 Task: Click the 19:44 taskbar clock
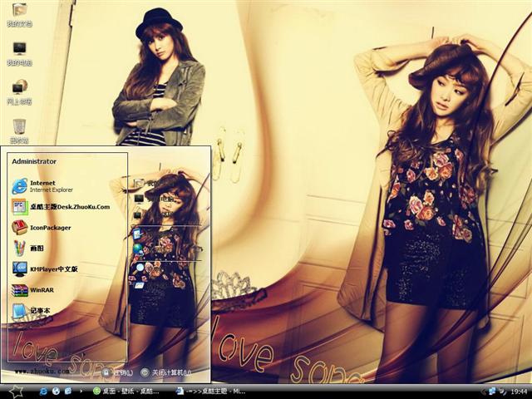(519, 392)
